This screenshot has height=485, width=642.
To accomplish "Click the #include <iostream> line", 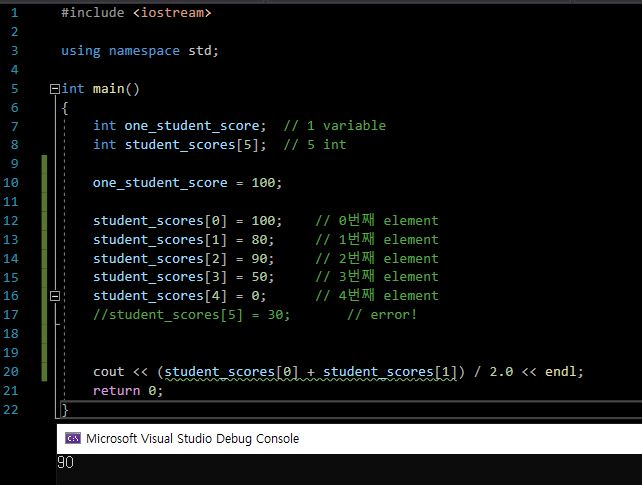I will coord(136,13).
